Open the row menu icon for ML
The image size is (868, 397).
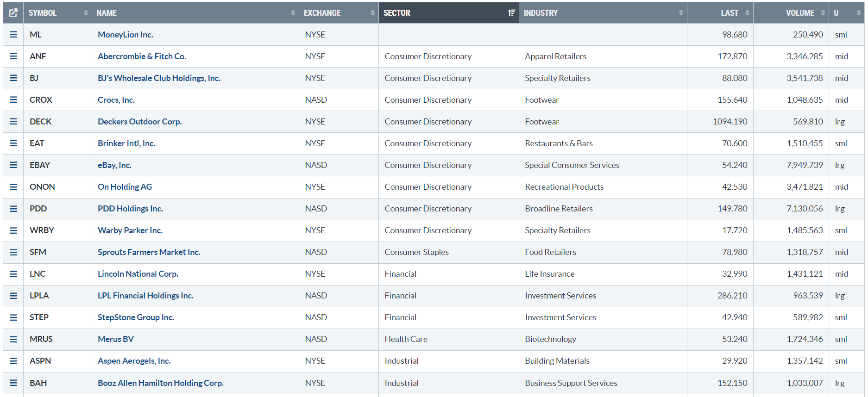tap(13, 35)
